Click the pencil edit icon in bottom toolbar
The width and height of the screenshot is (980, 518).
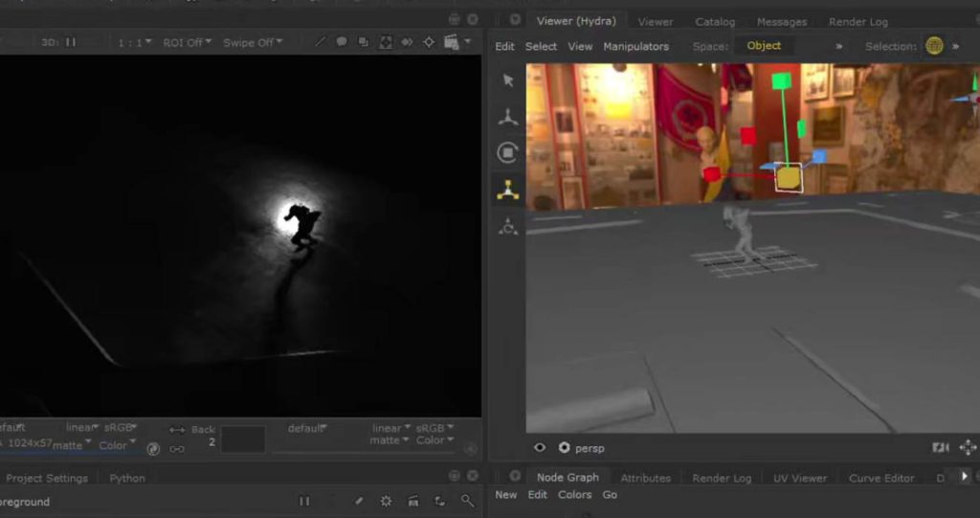(359, 501)
